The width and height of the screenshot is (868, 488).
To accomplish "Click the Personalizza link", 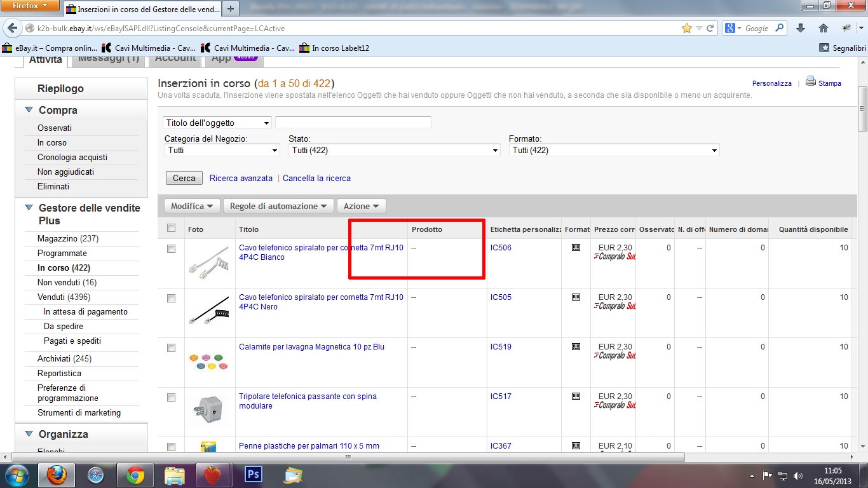I will (772, 83).
